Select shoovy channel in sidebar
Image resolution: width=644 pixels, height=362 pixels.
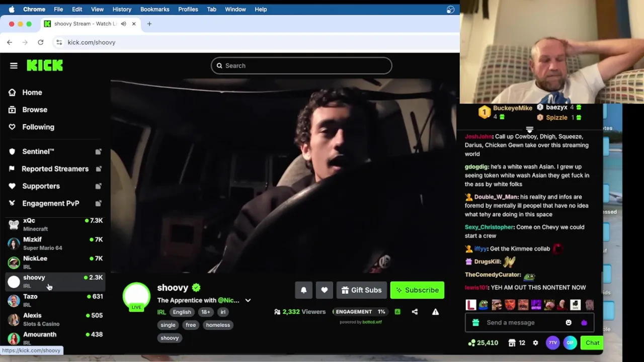click(55, 282)
